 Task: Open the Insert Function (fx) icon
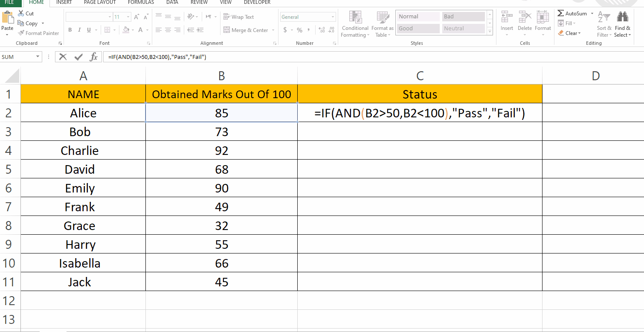[x=94, y=56]
